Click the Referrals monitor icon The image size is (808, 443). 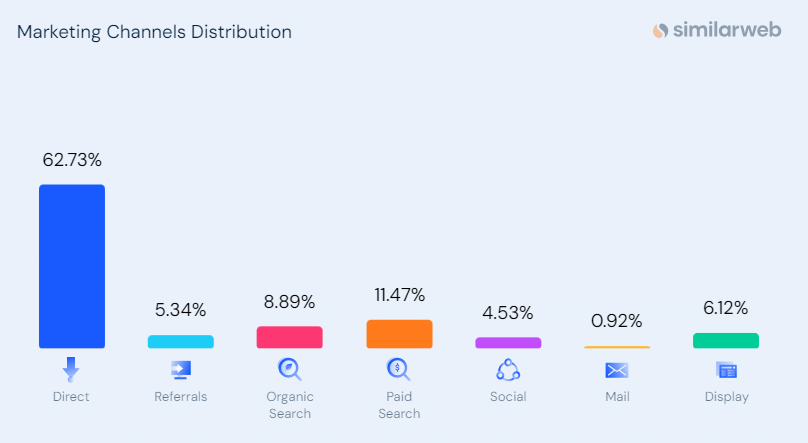click(x=180, y=369)
